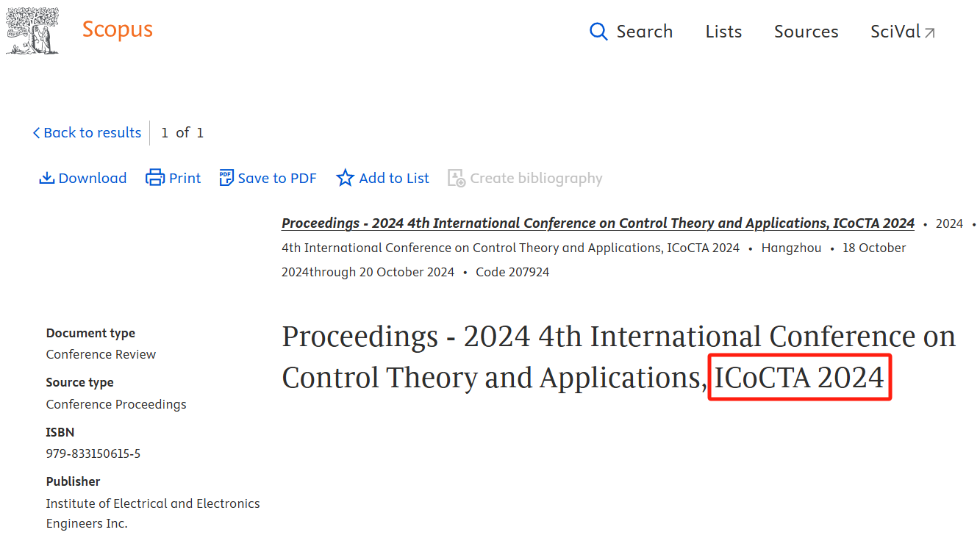980x549 pixels.
Task: Select the Add to List text link
Action: (x=394, y=178)
